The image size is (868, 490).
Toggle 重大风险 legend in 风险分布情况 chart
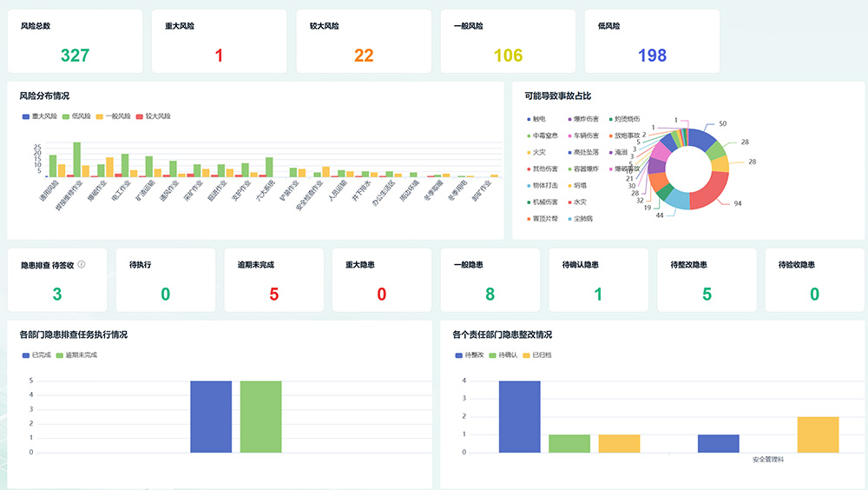coord(39,116)
